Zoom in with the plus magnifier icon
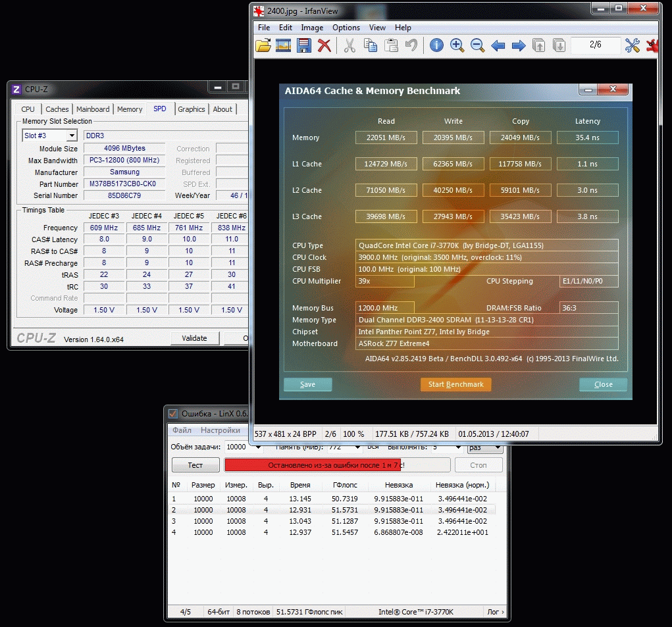672x627 pixels. coord(457,45)
